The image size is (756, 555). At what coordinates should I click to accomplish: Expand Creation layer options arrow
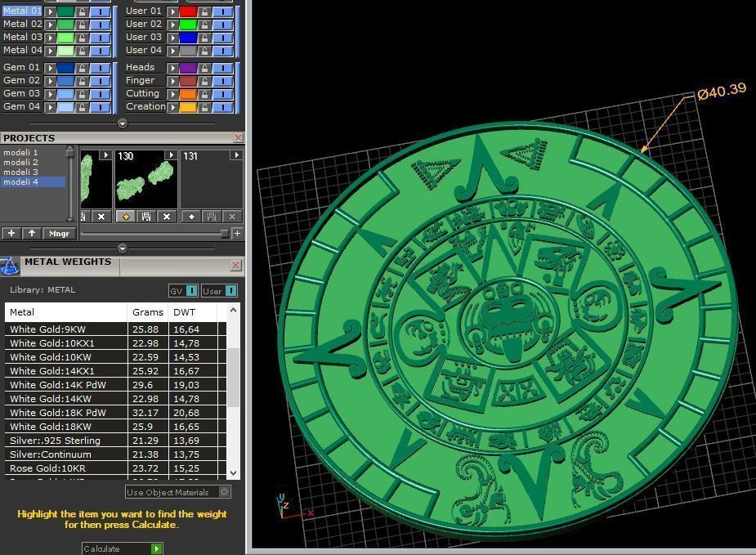pyautogui.click(x=172, y=107)
